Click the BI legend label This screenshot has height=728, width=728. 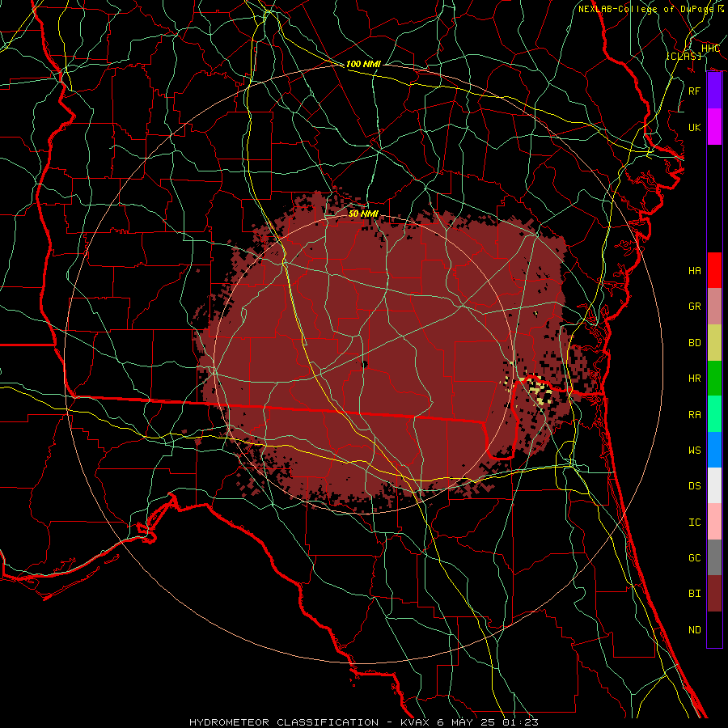(x=694, y=594)
